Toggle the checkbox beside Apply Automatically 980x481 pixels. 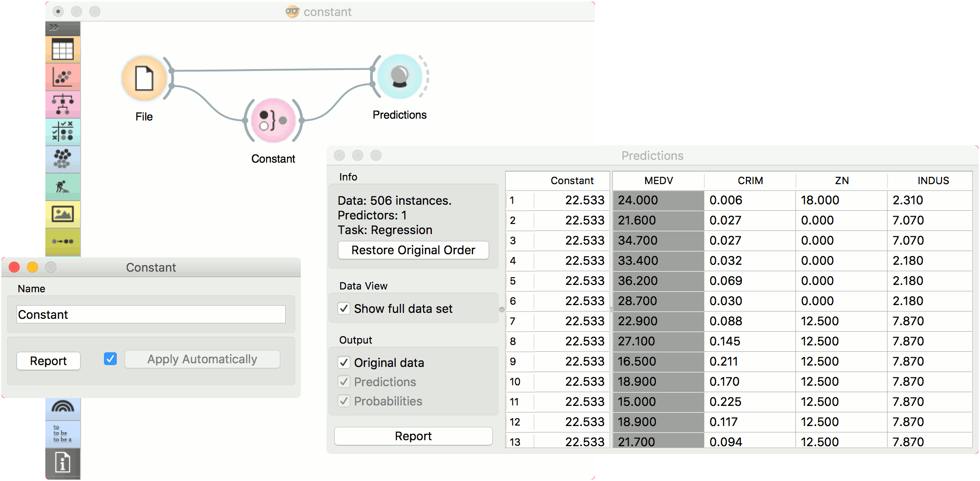pos(110,359)
